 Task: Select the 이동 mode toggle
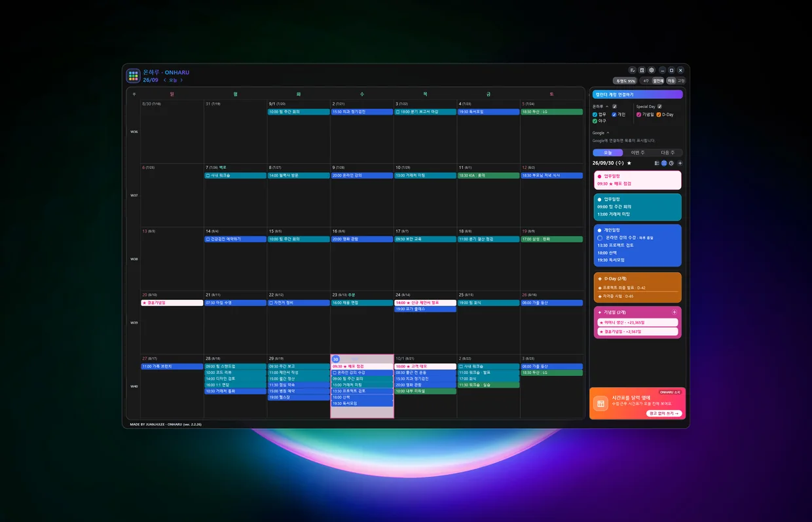tap(671, 81)
